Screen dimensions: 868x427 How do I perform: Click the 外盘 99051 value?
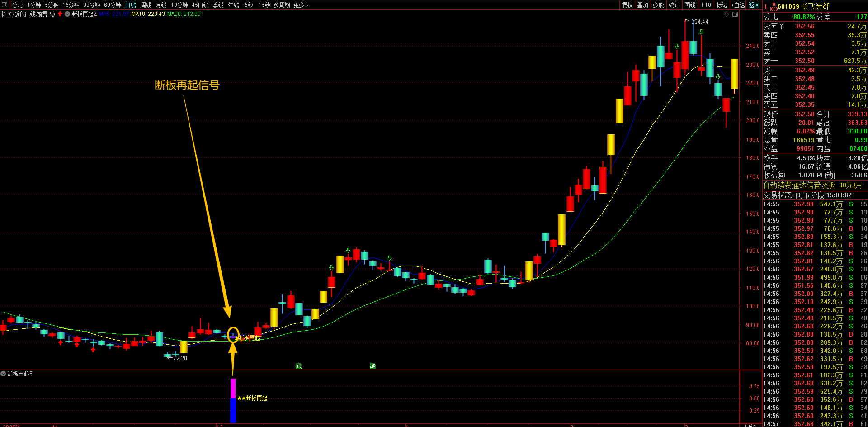click(805, 148)
